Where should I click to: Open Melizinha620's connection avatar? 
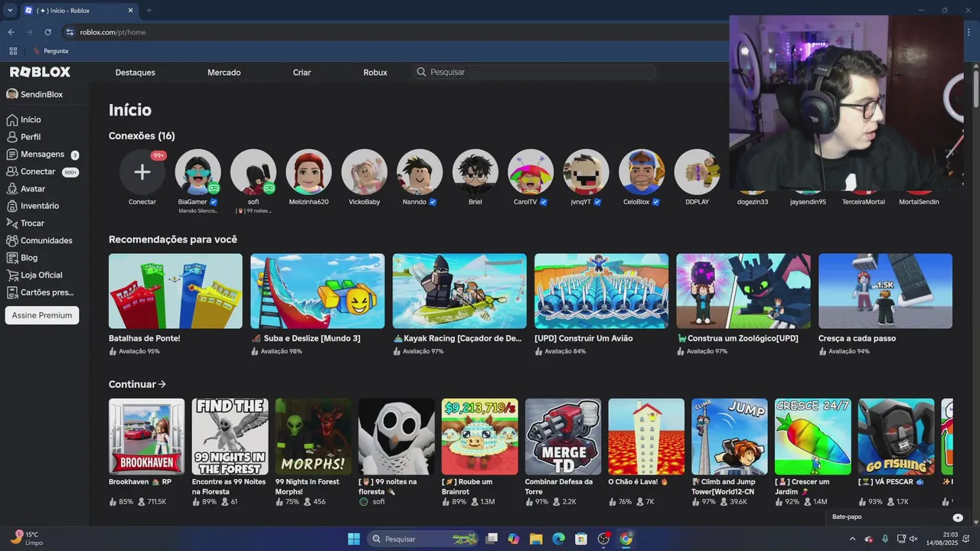309,171
